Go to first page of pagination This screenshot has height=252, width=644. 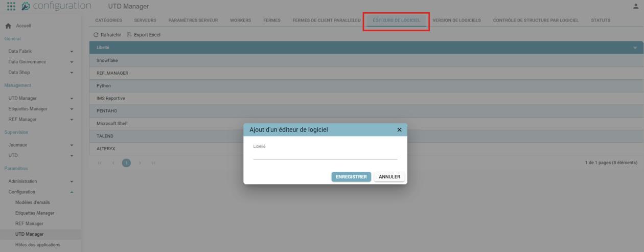point(100,163)
